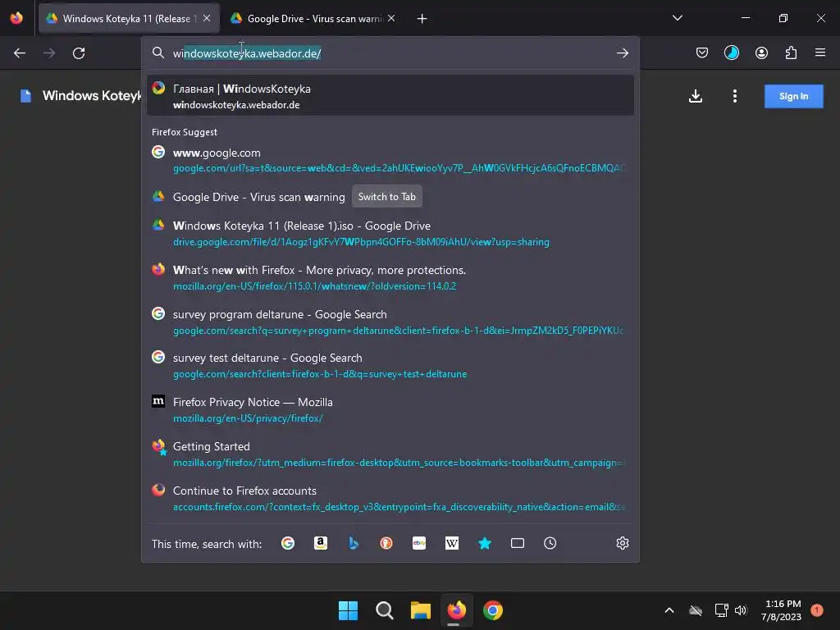
Task: Open Firefox Privacy Notice — Mozilla suggestion
Action: (x=390, y=410)
